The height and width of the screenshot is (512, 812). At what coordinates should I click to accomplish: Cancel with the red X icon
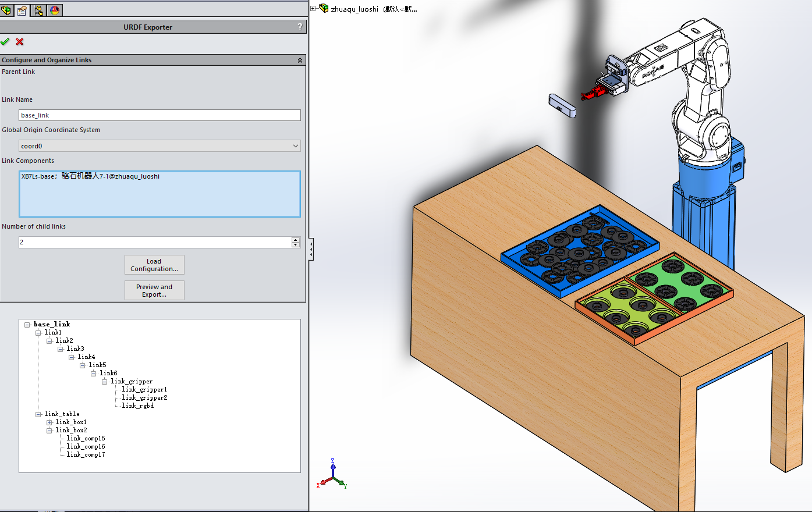[20, 42]
